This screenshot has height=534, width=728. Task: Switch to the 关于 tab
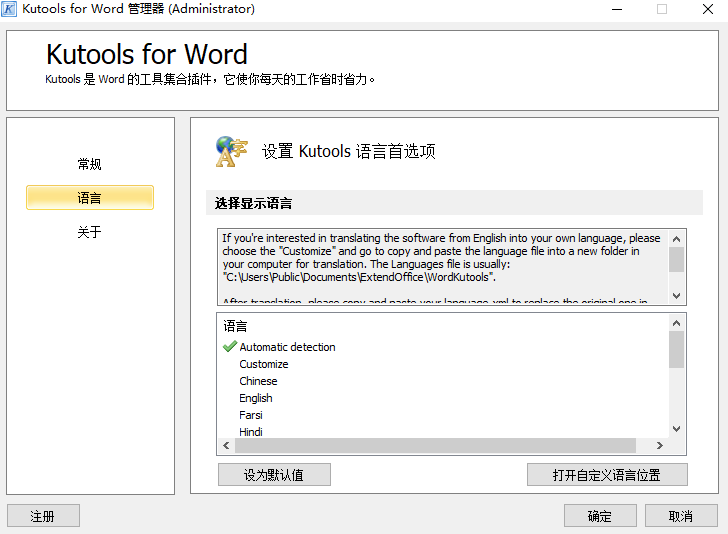[89, 232]
